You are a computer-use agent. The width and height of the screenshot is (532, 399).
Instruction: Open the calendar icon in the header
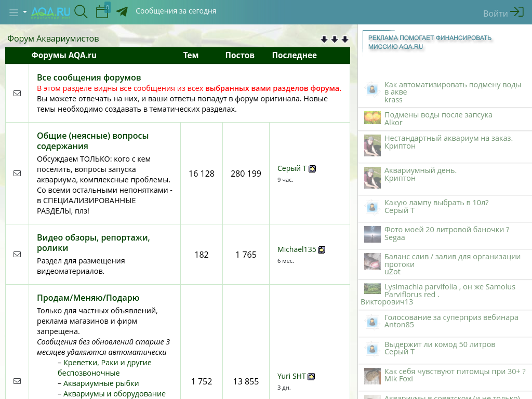102,11
